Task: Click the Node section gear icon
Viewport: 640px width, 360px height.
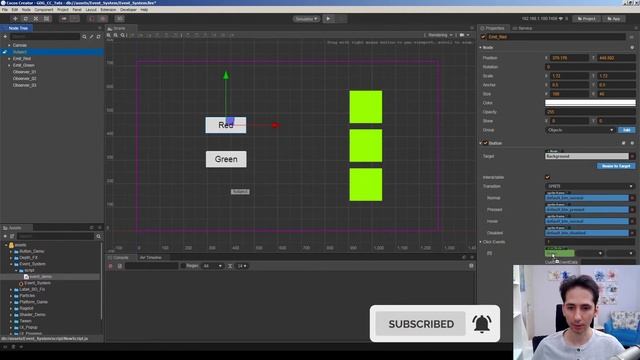Action: pyautogui.click(x=632, y=48)
